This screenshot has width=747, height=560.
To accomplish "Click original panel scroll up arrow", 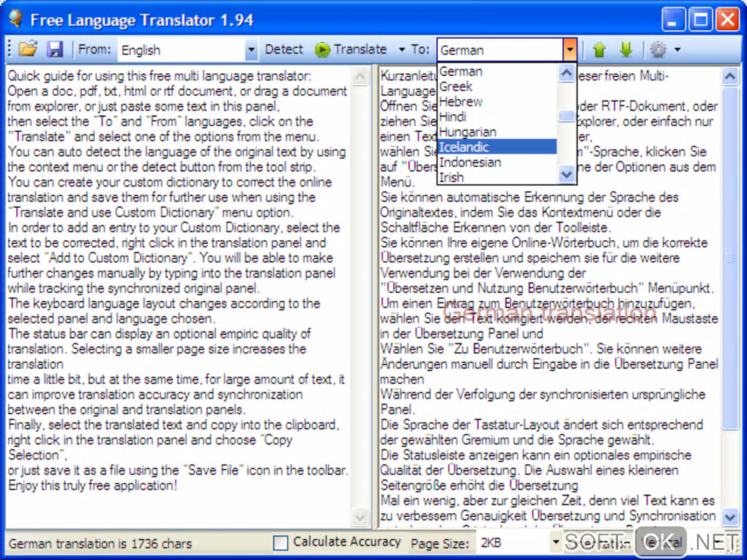I will pyautogui.click(x=360, y=76).
